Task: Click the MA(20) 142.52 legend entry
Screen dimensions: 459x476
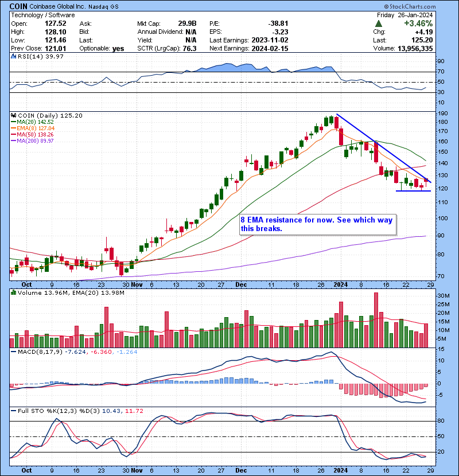Action: click(33, 122)
